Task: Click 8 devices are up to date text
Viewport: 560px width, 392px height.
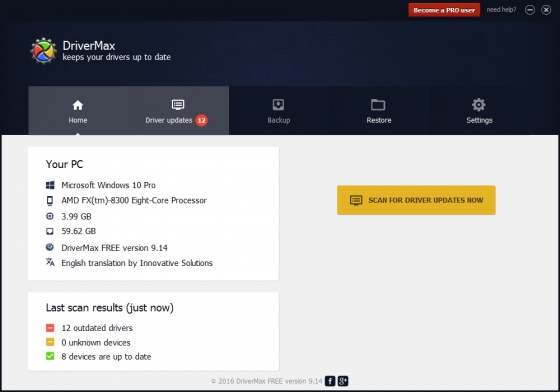Action: coord(106,357)
